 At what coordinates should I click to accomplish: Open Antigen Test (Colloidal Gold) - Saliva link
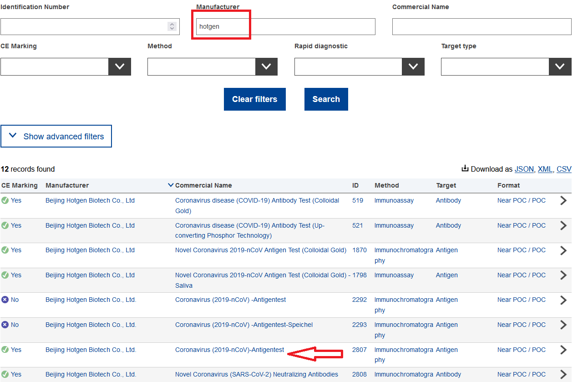pos(263,280)
